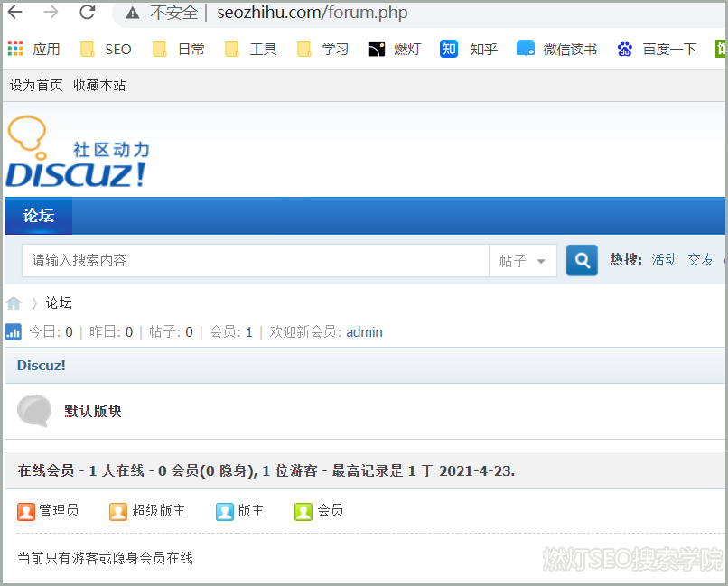Click the 活动 hot search link
This screenshot has width=728, height=586.
[x=665, y=259]
